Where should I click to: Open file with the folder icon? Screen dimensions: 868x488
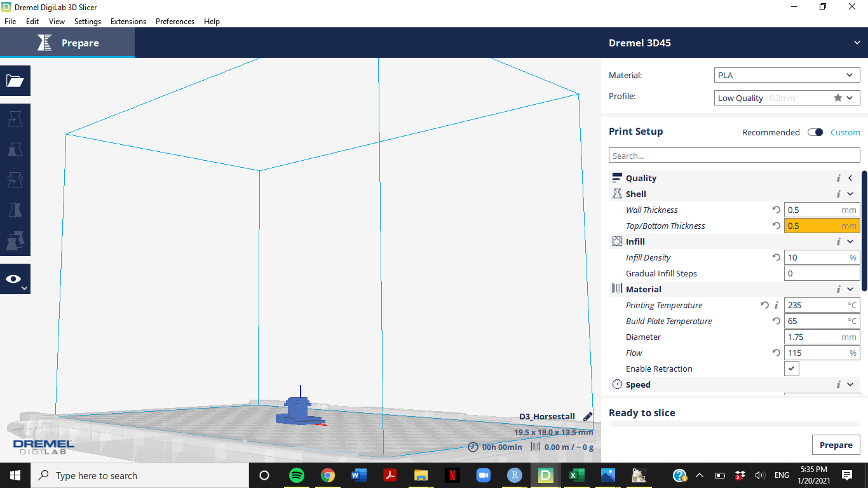click(15, 81)
